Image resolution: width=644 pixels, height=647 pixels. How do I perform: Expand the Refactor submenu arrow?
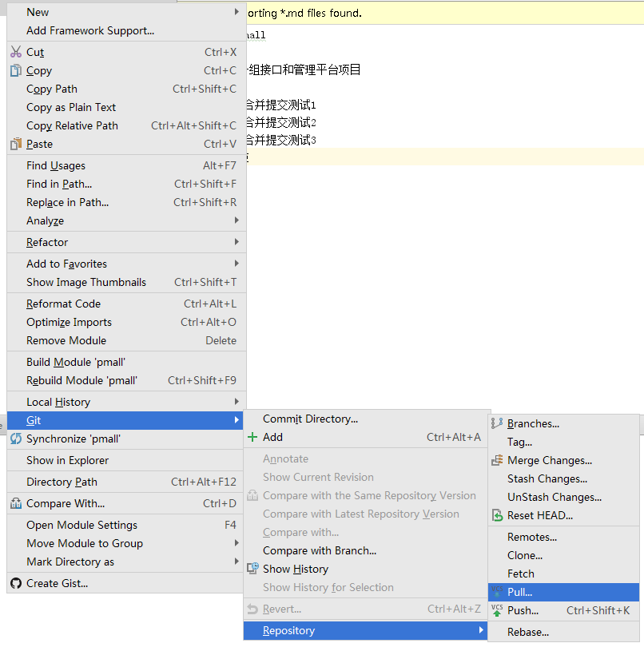(x=237, y=242)
